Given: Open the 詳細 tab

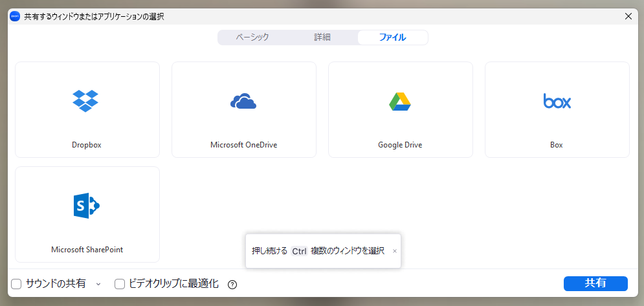Looking at the screenshot, I should coord(322,38).
